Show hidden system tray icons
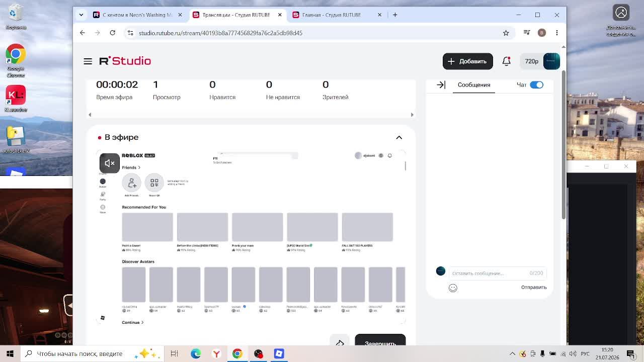The height and width of the screenshot is (362, 644). 512,353
